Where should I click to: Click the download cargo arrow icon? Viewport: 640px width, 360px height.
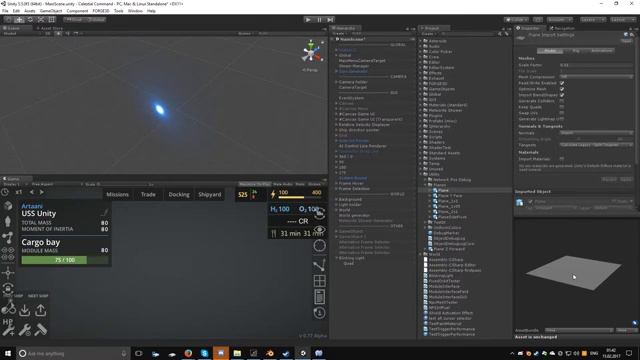tap(24, 310)
